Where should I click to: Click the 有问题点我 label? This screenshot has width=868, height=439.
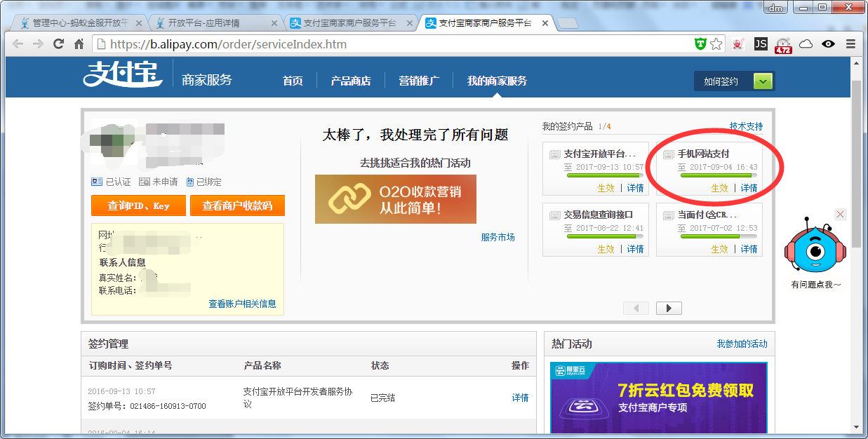pyautogui.click(x=816, y=285)
